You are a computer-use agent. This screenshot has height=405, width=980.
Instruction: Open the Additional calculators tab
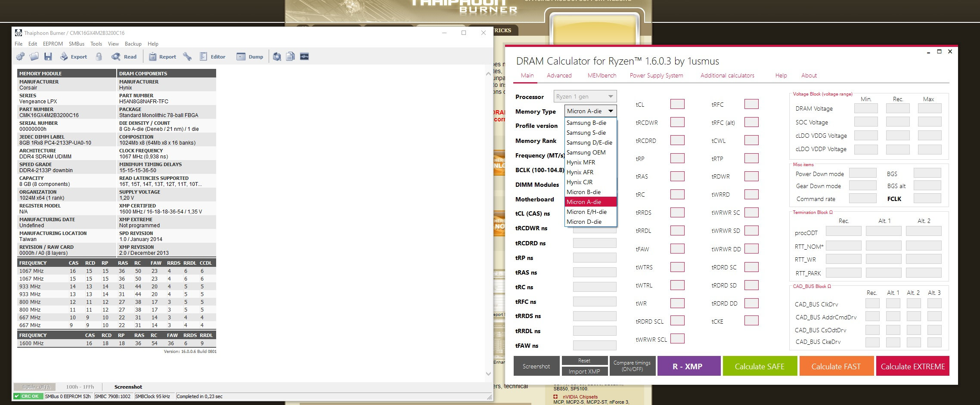coord(727,75)
